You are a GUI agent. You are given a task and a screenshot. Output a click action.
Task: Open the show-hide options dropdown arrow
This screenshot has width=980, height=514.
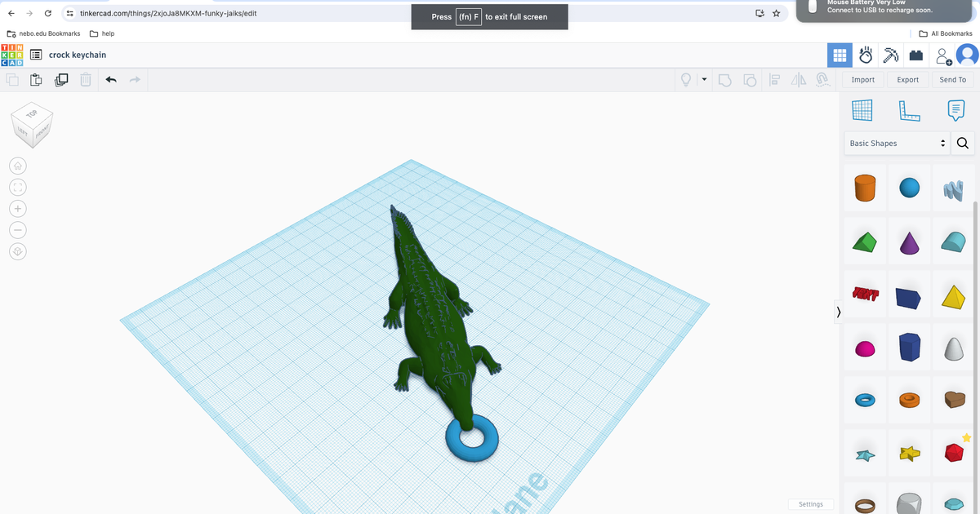point(704,79)
